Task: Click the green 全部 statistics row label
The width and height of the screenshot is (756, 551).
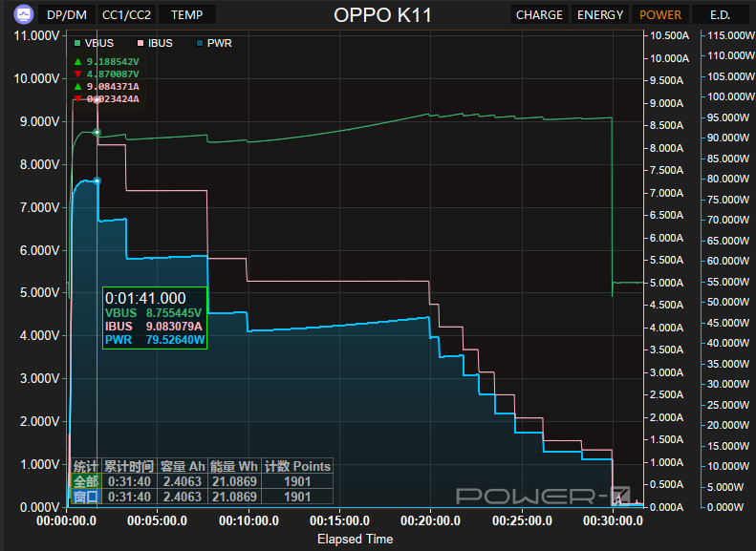Action: [86, 482]
